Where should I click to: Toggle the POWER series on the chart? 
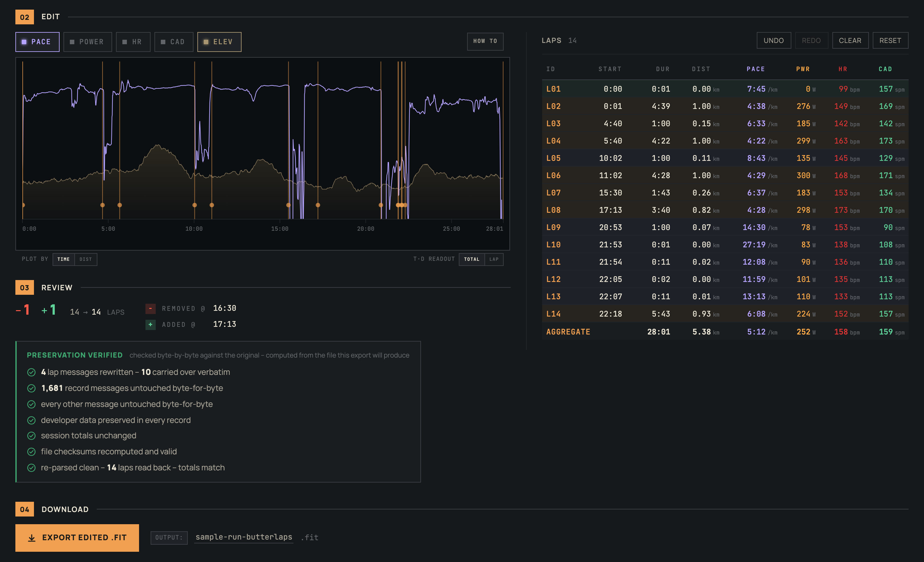87,42
